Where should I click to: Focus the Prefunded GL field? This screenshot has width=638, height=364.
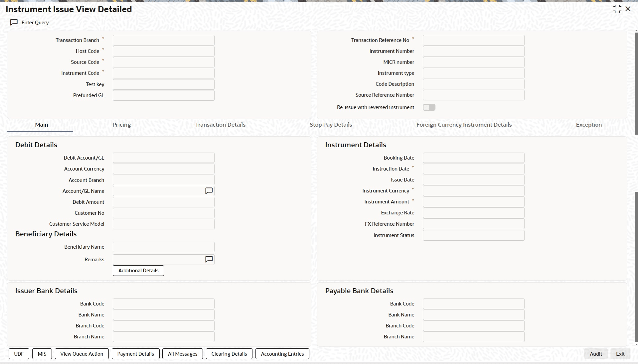coord(164,95)
